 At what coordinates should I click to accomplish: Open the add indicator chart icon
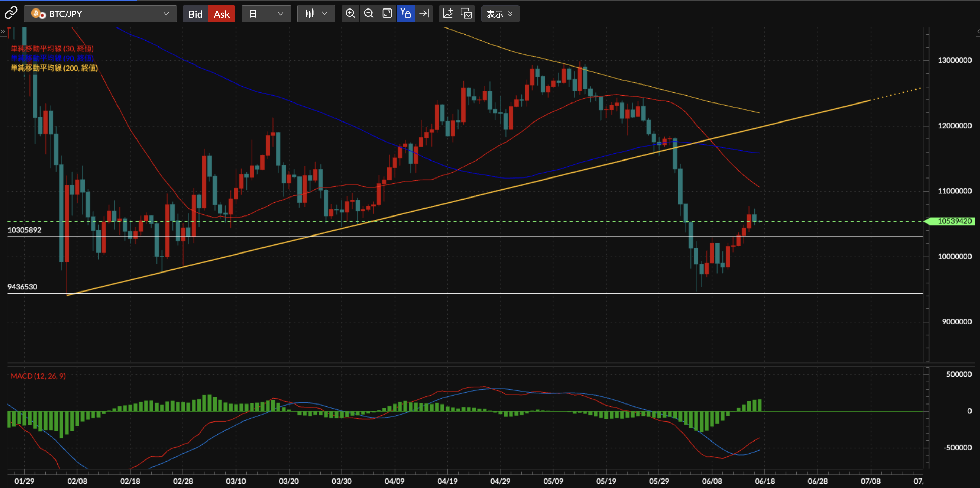pyautogui.click(x=448, y=14)
